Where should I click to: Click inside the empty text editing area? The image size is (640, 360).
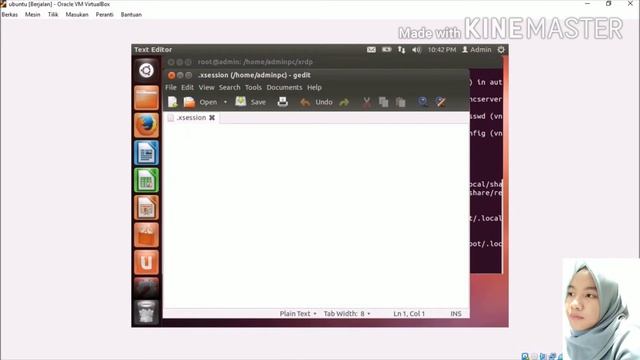316,216
